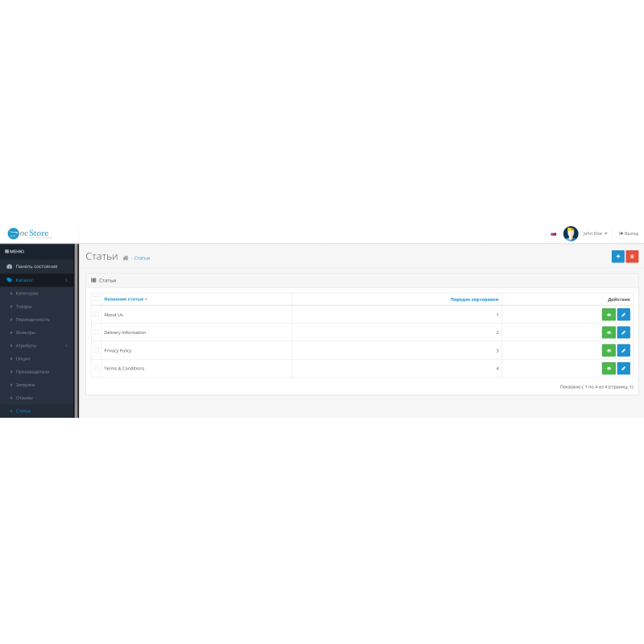Screen dimensions: 644x644
Task: Sort by Название статьи column header
Action: [125, 299]
